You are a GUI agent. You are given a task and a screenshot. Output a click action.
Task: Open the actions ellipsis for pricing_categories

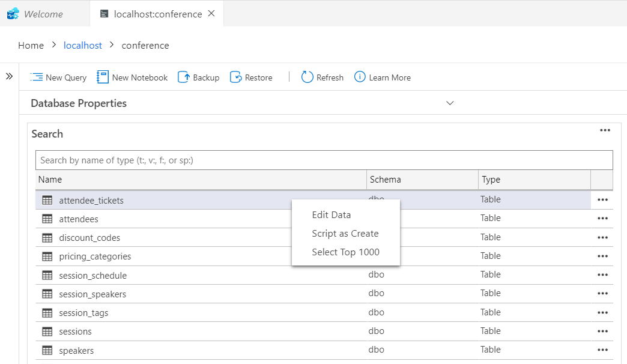coord(602,256)
